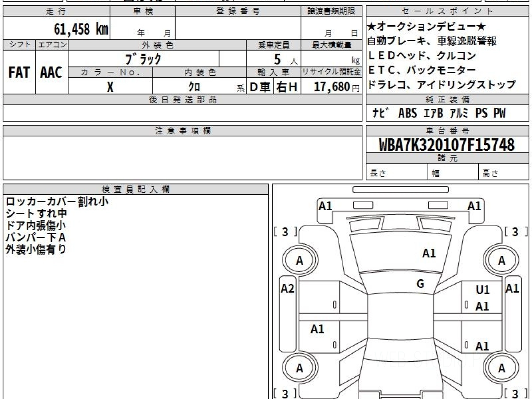Click the 譲渡書類期限 header
The width and height of the screenshot is (532, 399).
point(331,12)
